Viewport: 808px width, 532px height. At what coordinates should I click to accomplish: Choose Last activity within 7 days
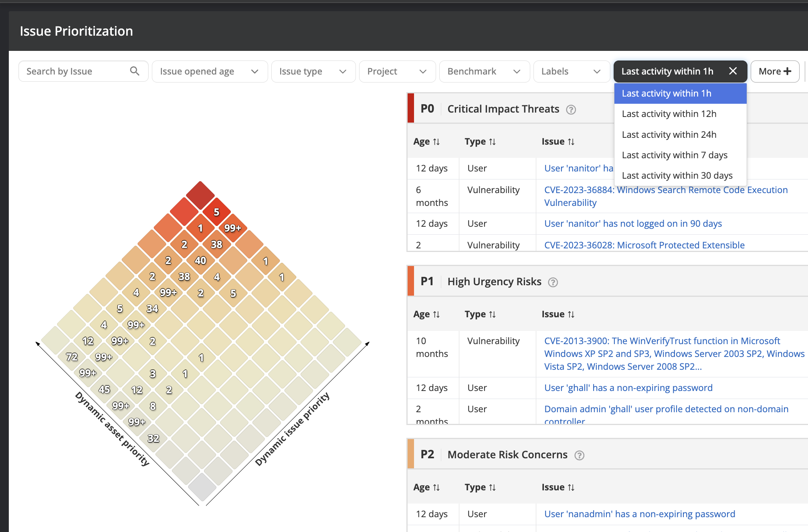[675, 155]
